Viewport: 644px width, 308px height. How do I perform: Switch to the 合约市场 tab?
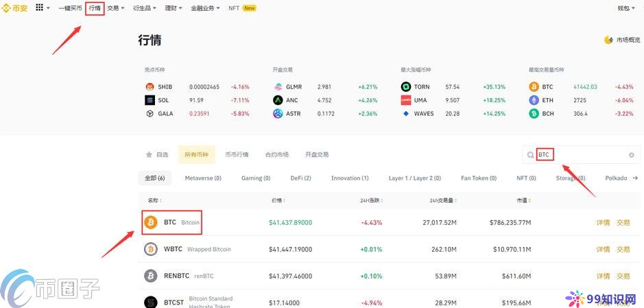[x=276, y=155]
